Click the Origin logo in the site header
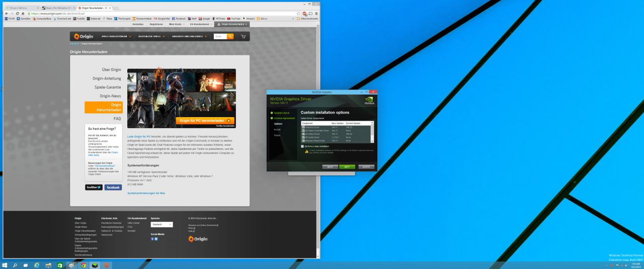 pyautogui.click(x=83, y=36)
